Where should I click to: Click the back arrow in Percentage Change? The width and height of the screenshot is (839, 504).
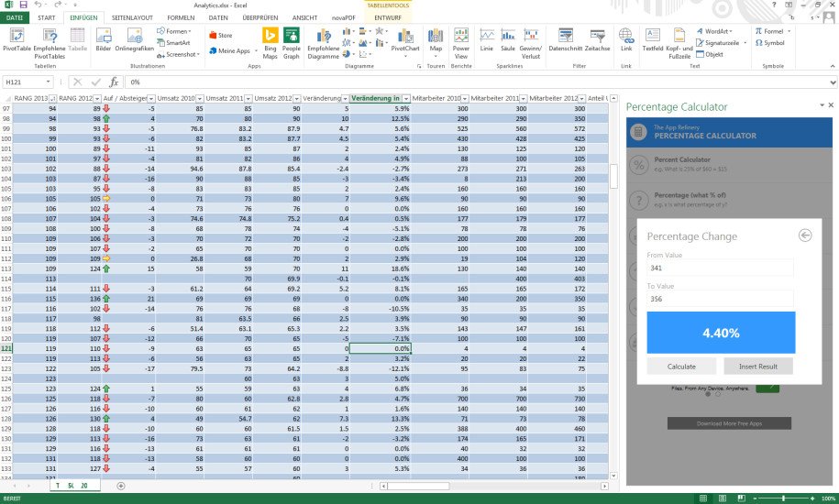805,236
